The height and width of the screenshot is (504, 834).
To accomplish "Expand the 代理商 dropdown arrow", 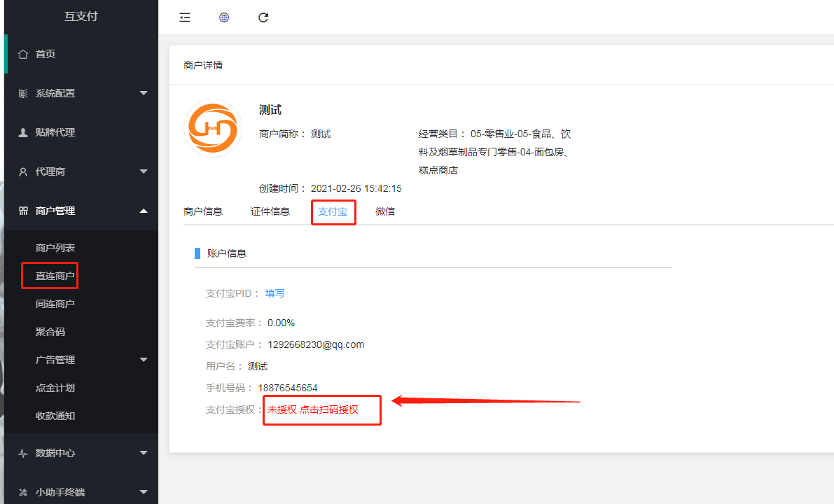I will tap(144, 171).
